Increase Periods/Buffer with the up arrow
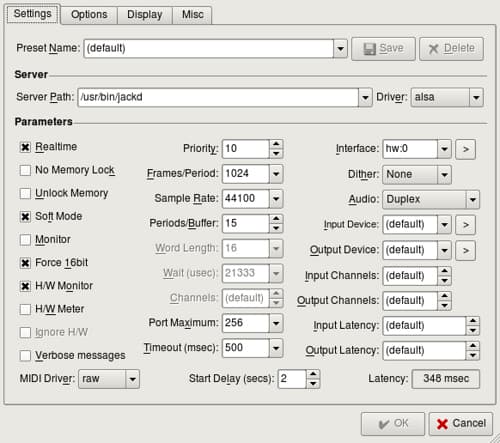 276,219
